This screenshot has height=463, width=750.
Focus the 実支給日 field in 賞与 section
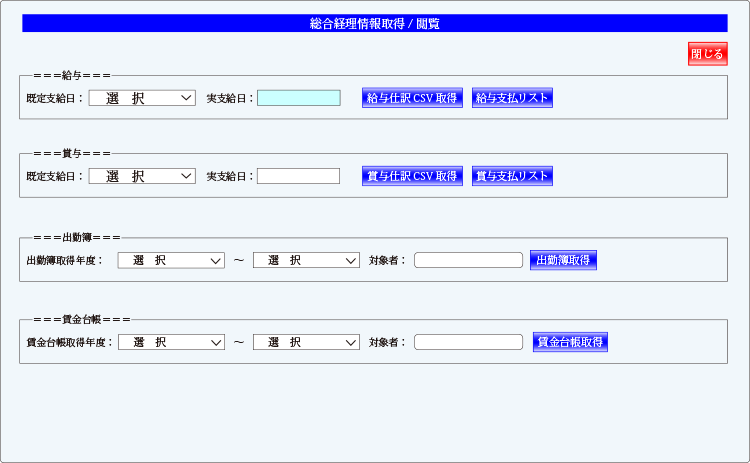(298, 176)
